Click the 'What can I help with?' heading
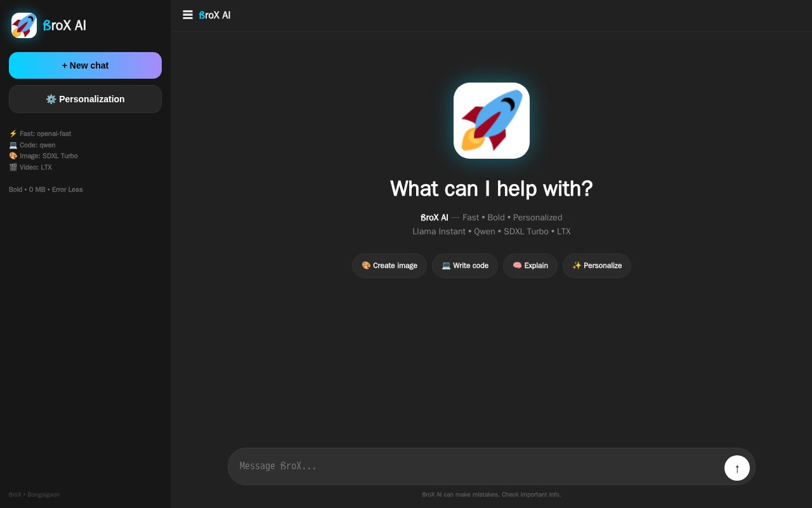This screenshot has height=508, width=812. pos(492,189)
